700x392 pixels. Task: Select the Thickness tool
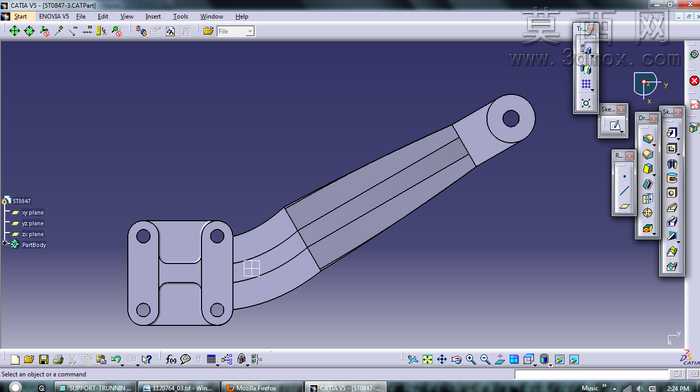[x=648, y=199]
